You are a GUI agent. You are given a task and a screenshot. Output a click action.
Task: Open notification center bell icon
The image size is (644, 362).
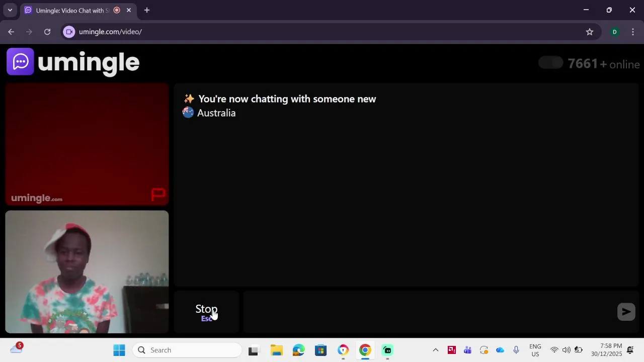pos(630,350)
